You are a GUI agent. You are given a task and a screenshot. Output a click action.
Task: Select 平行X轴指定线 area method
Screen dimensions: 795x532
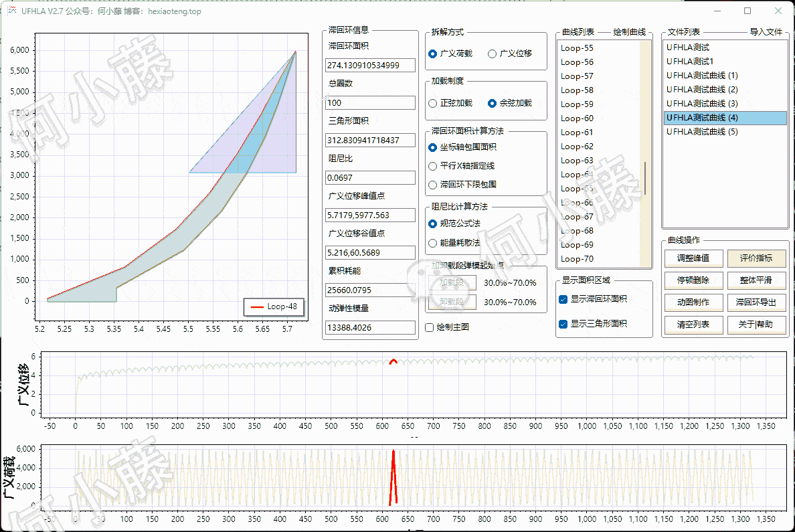(433, 166)
